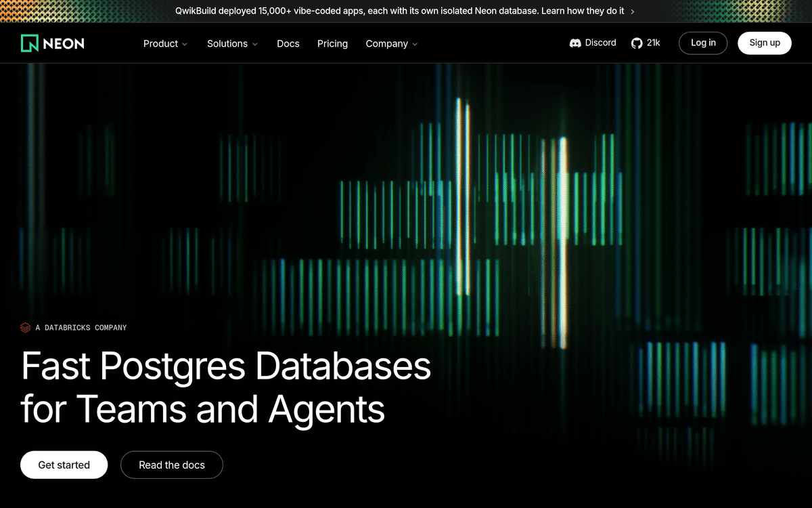Open the Docs menu item

tap(288, 43)
